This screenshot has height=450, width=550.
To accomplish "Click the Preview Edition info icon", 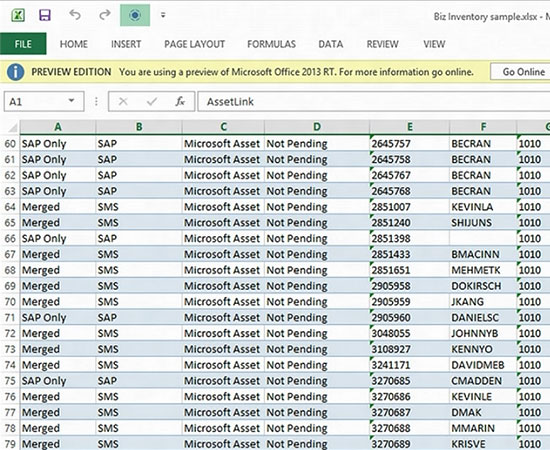I will pyautogui.click(x=15, y=72).
